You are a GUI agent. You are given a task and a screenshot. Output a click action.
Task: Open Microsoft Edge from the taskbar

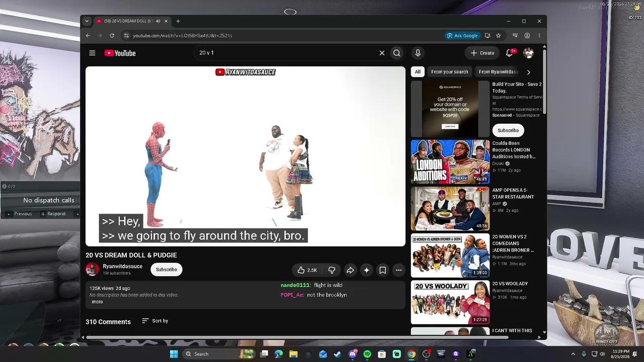pos(279,354)
